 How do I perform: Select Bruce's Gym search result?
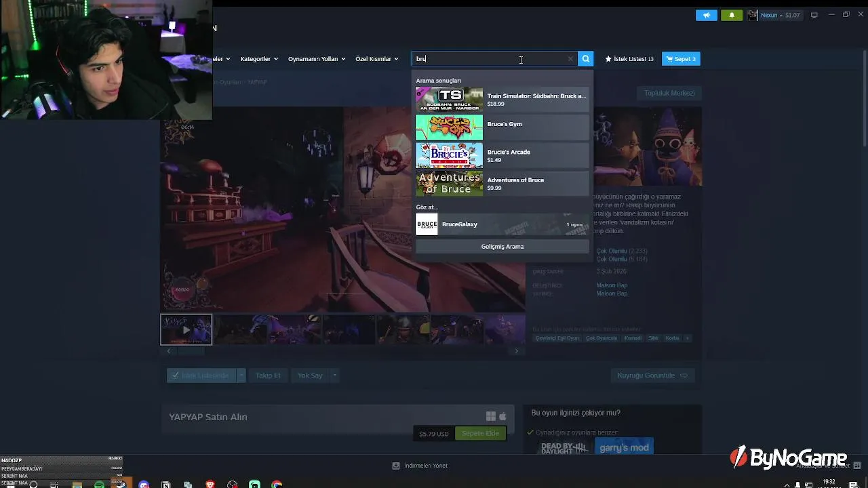[502, 127]
